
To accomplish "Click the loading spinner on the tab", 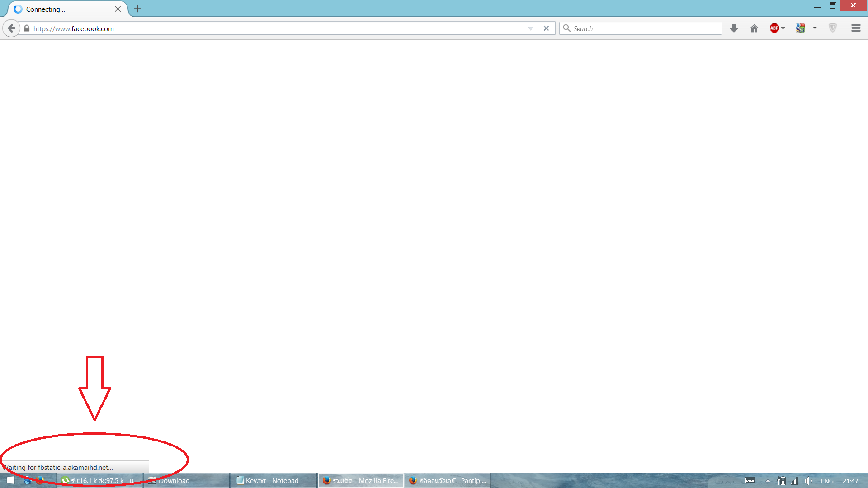I will tap(18, 9).
